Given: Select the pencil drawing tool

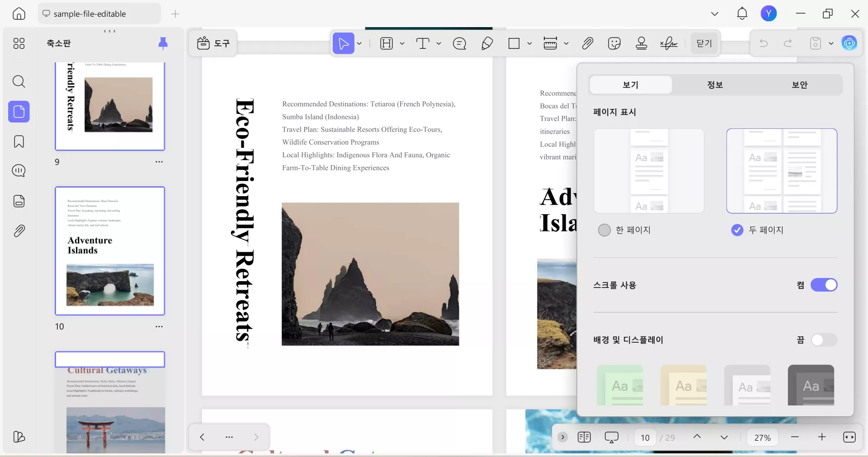Looking at the screenshot, I should click(487, 43).
